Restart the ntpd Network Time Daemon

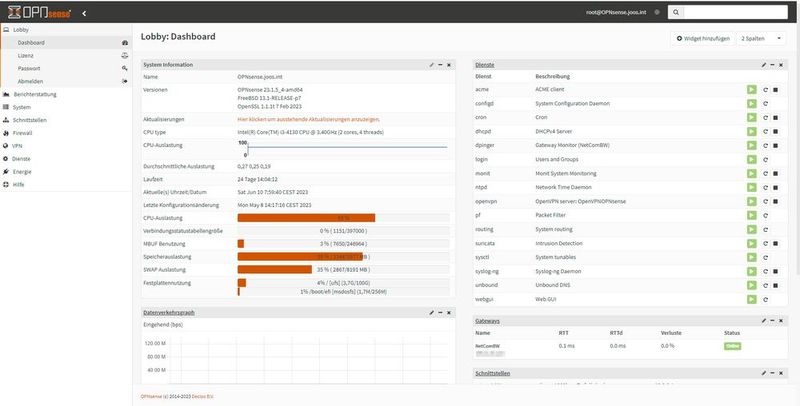point(765,188)
